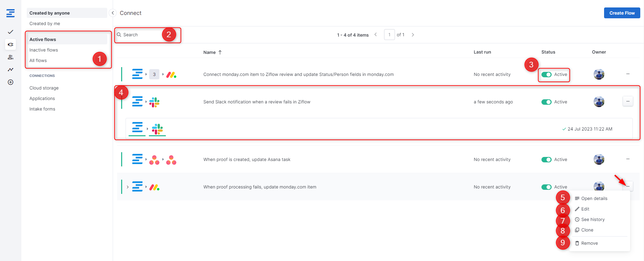Turn off the Asana task flow toggle
This screenshot has height=261, width=644.
(546, 160)
